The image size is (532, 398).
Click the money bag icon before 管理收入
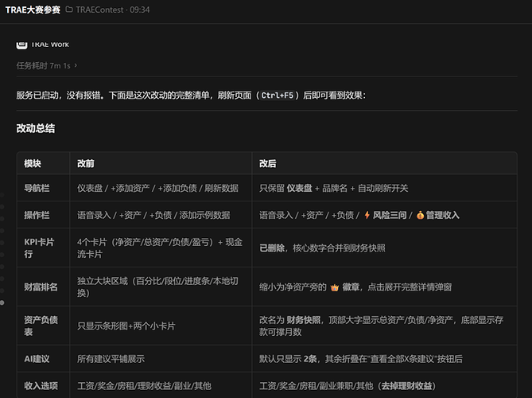coord(420,215)
